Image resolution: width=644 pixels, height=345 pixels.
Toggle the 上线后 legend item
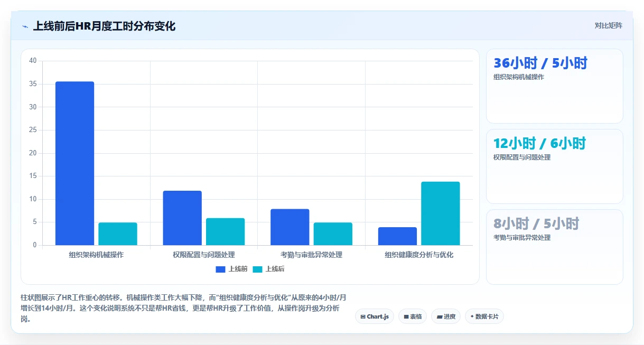tap(269, 269)
